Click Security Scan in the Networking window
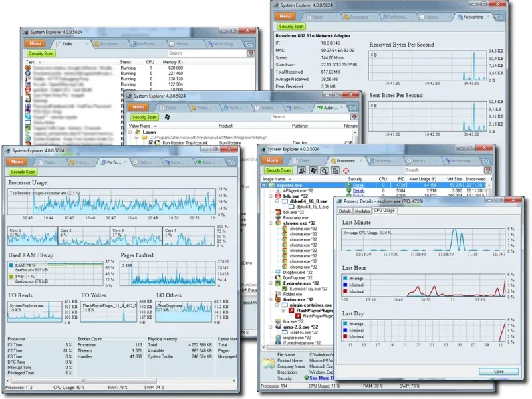This screenshot has height=399, width=532. pyautogui.click(x=291, y=27)
